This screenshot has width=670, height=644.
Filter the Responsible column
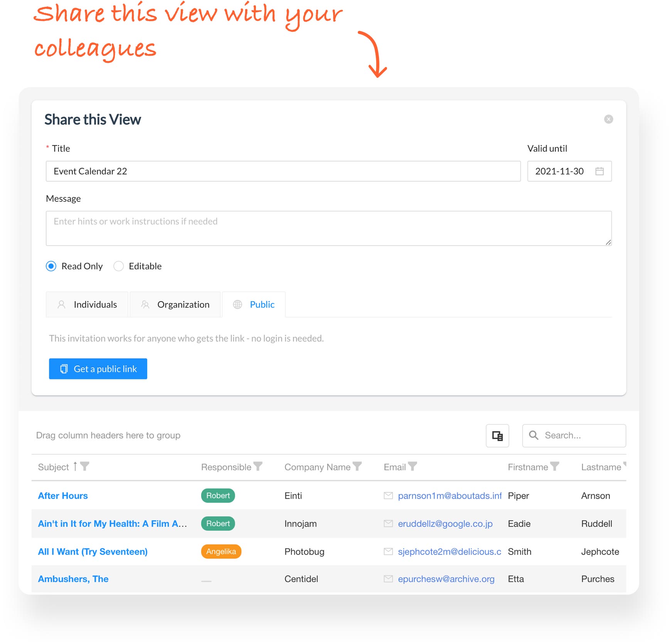tap(258, 467)
